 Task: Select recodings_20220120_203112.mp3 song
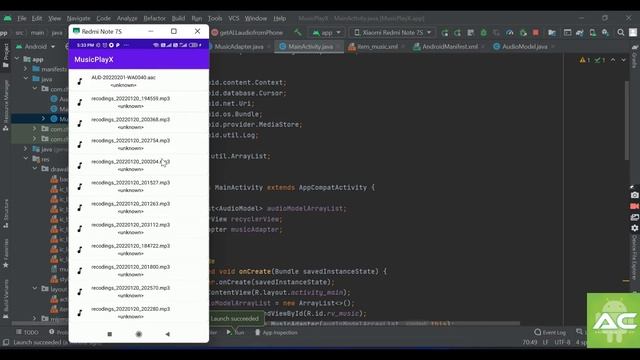pos(139,228)
